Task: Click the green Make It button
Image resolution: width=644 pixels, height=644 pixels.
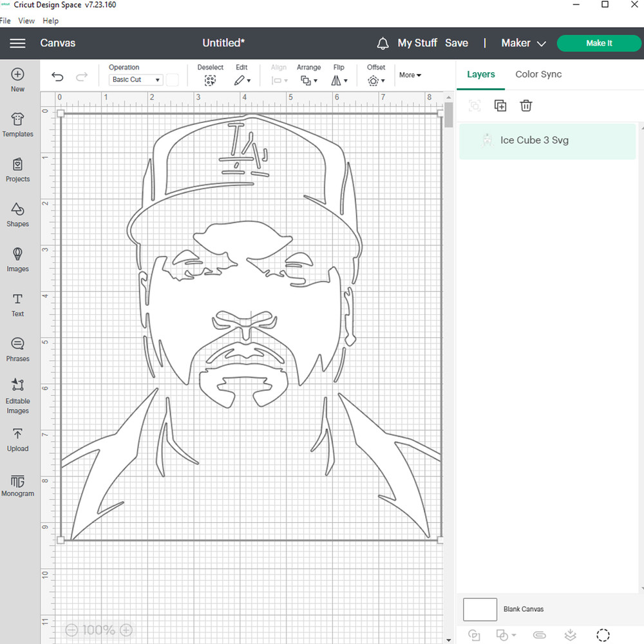Action: point(599,43)
